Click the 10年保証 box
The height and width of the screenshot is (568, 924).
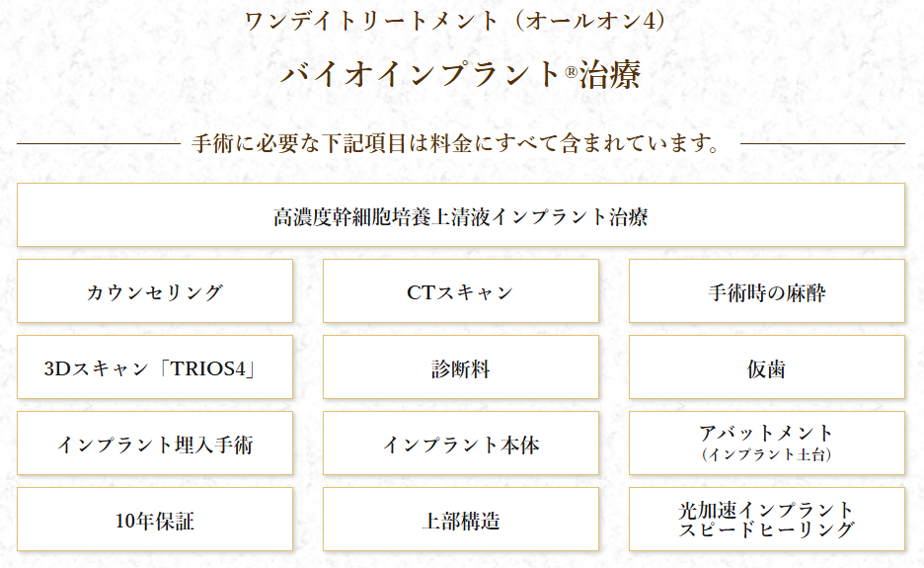pyautogui.click(x=155, y=520)
